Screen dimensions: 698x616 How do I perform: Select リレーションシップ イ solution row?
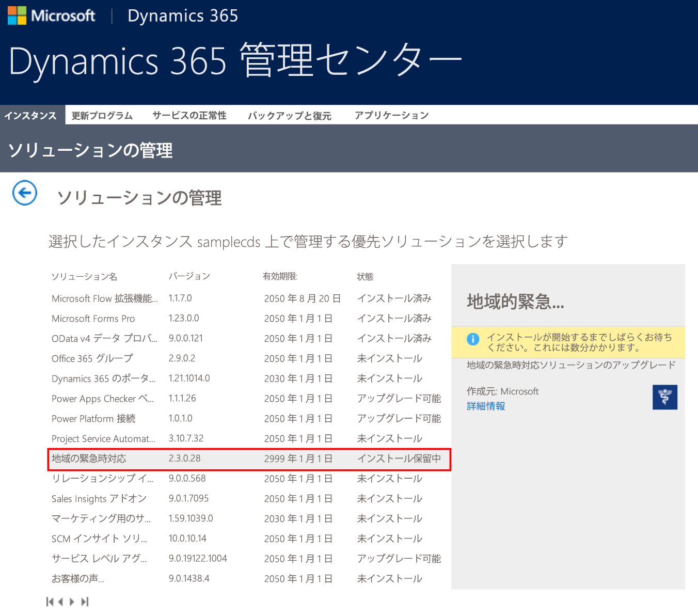tap(249, 479)
